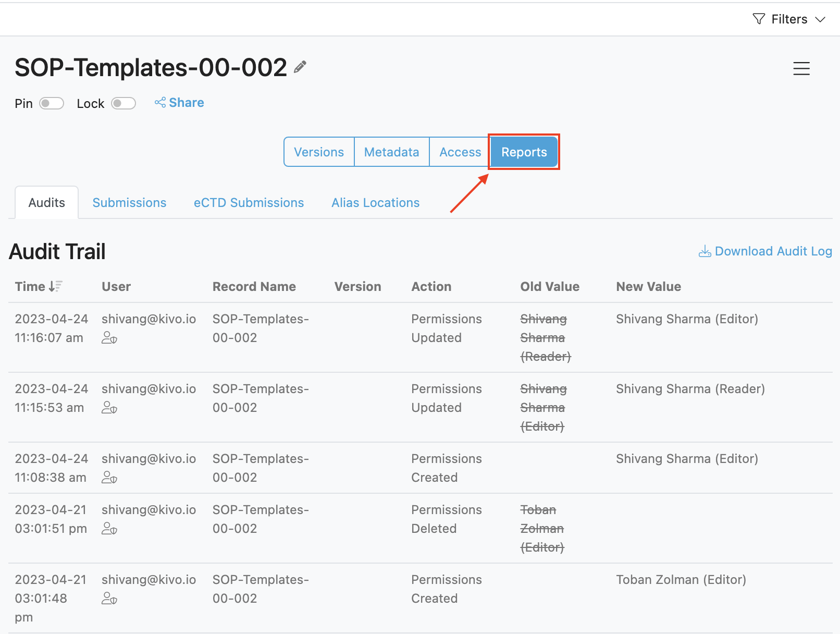Click Permissions Updated in the 11:16:07 am row

click(447, 328)
